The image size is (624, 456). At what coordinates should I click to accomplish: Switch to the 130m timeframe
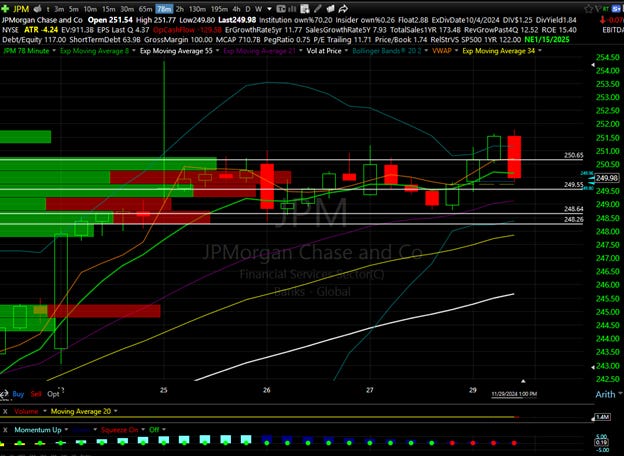click(x=197, y=9)
